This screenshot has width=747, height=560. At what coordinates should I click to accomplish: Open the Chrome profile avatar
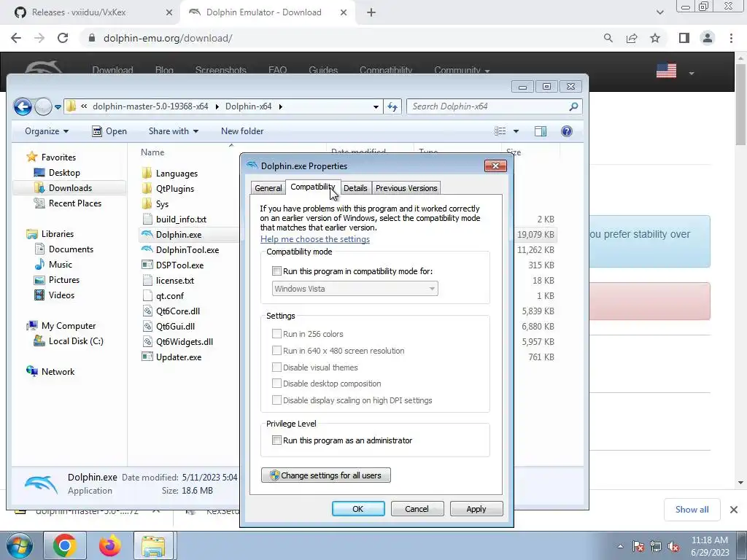(708, 38)
